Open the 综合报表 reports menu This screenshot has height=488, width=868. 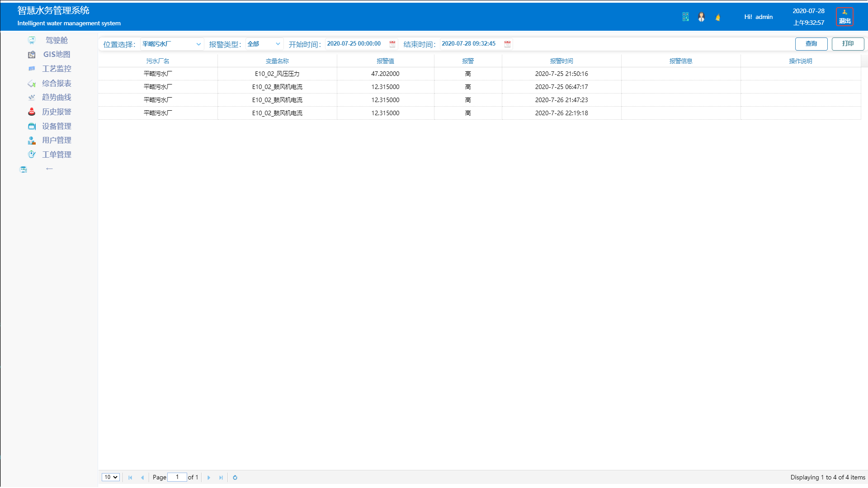pos(57,83)
